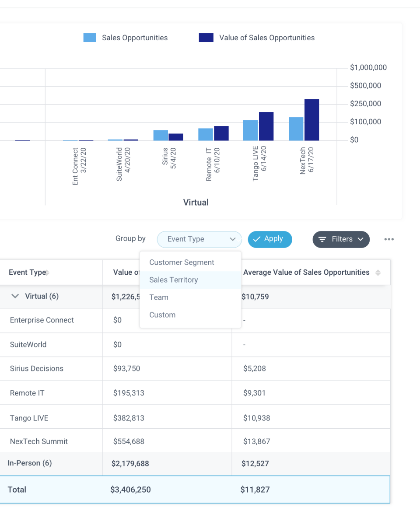Select Customer Segment grouping option

tap(182, 262)
